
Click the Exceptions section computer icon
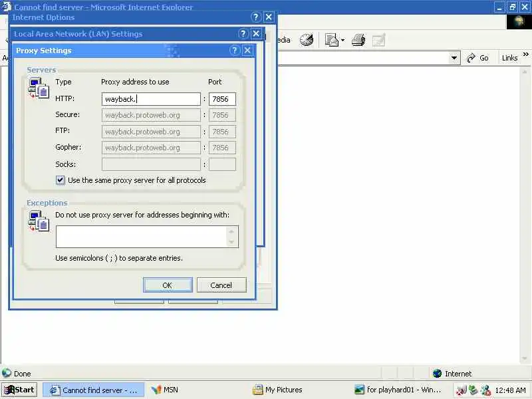(39, 221)
